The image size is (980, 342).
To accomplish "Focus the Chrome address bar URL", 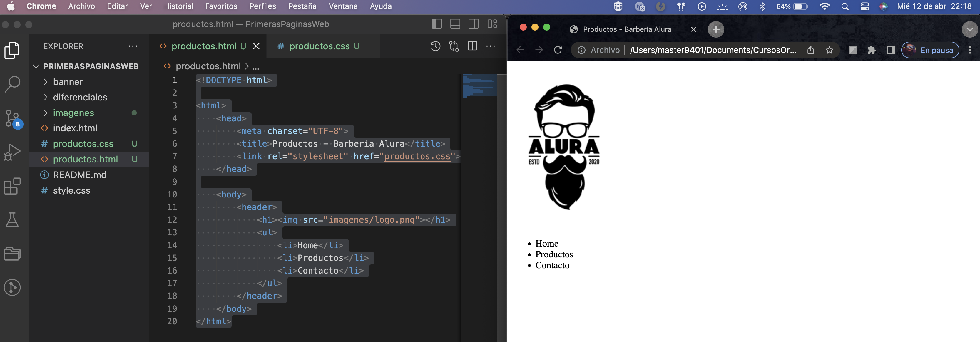I will point(713,50).
